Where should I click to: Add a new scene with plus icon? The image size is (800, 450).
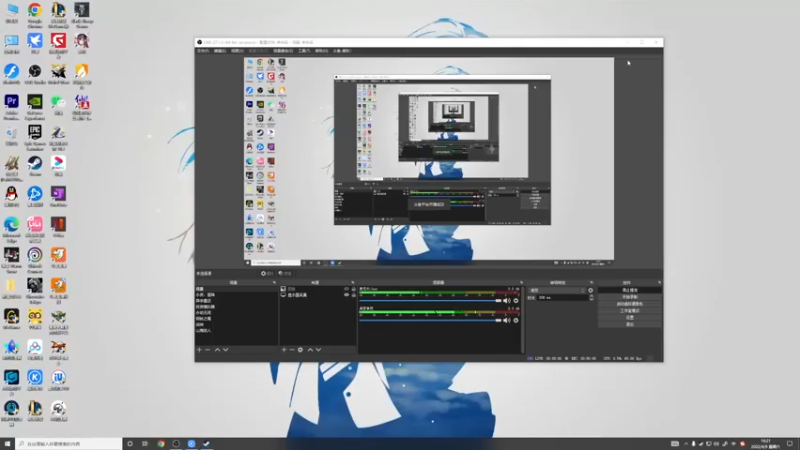pos(199,350)
